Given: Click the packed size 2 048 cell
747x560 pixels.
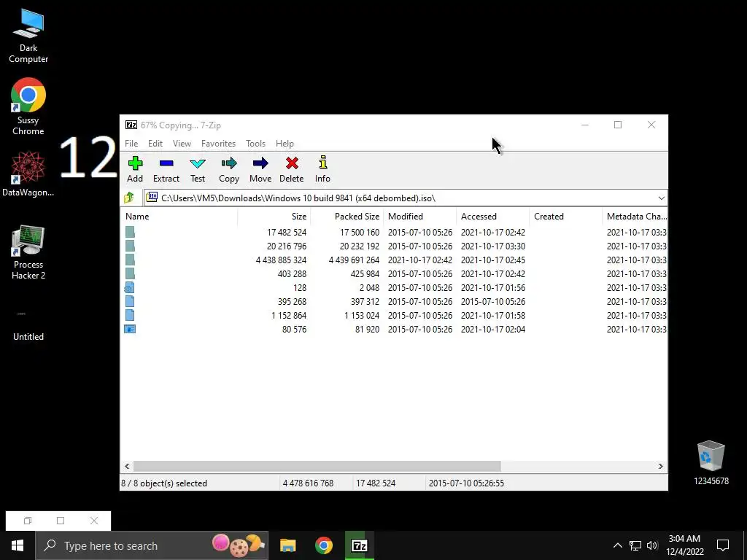Looking at the screenshot, I should [x=369, y=287].
